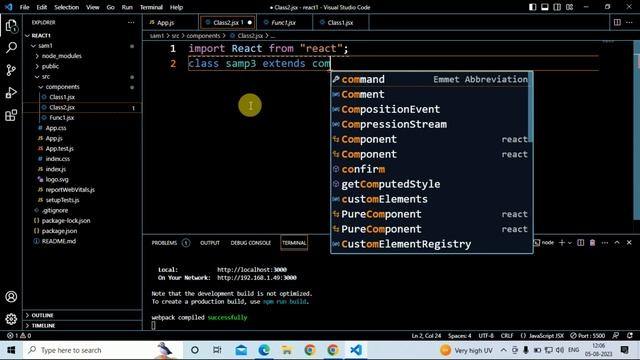640x360 pixels.
Task: Open Task View on the taskbar
Action: 218,350
